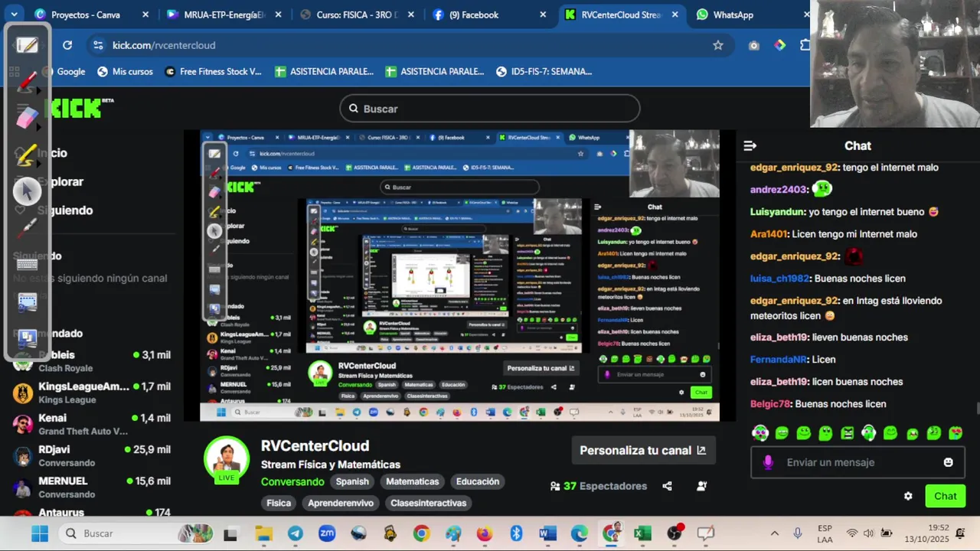980x551 pixels.
Task: Click the Educación tag
Action: [478, 481]
